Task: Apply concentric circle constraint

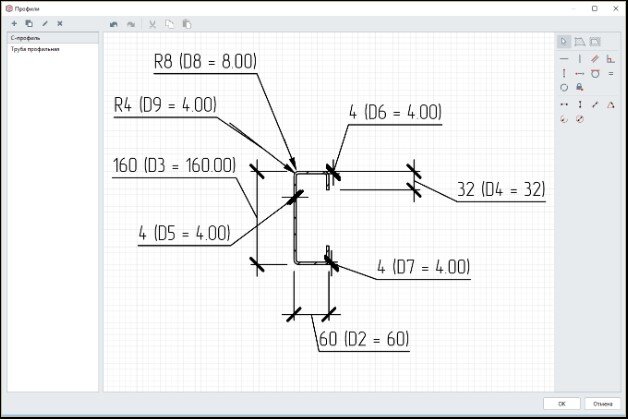Action: 564,88
